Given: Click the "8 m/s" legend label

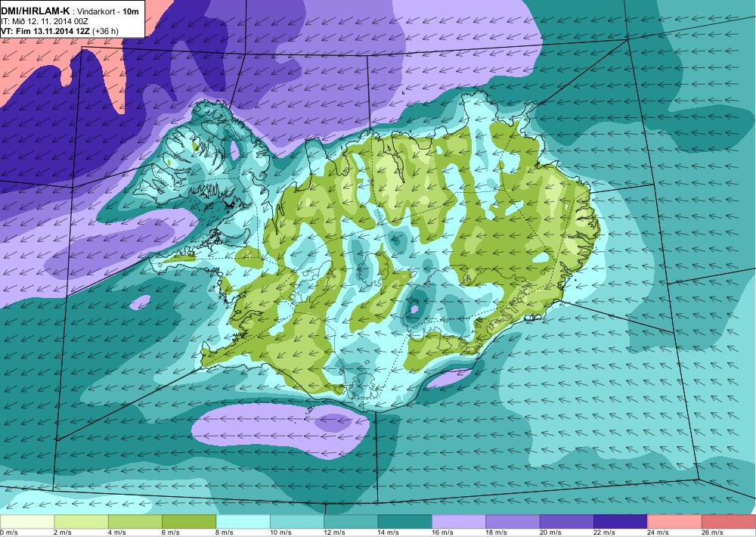Looking at the screenshot, I should [x=225, y=532].
